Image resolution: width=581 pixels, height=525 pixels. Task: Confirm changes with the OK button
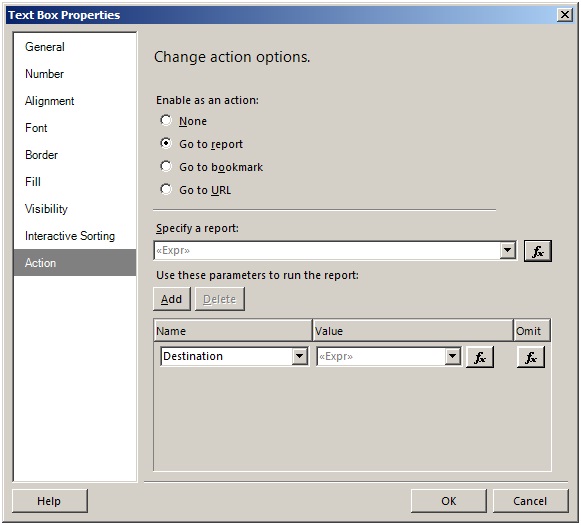448,501
